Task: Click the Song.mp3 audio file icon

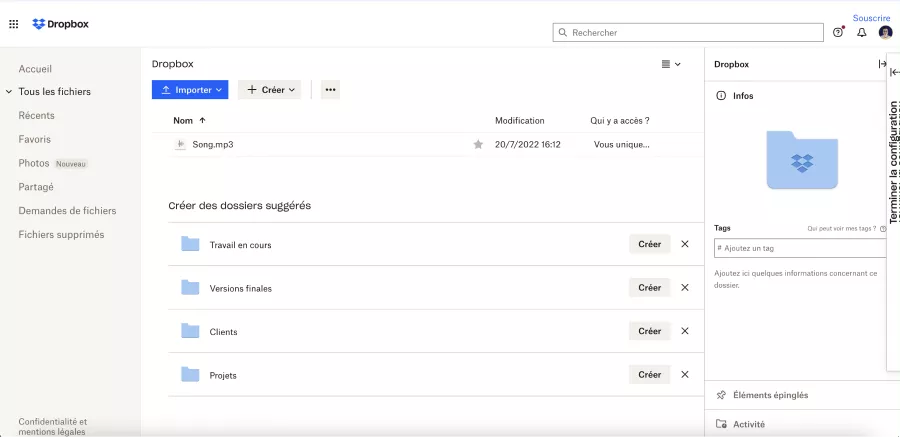Action: click(180, 145)
